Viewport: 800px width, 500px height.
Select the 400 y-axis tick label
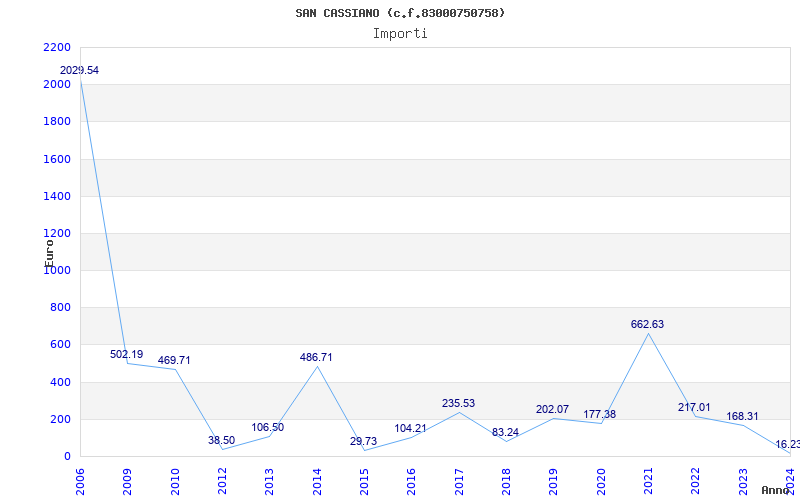click(x=60, y=382)
